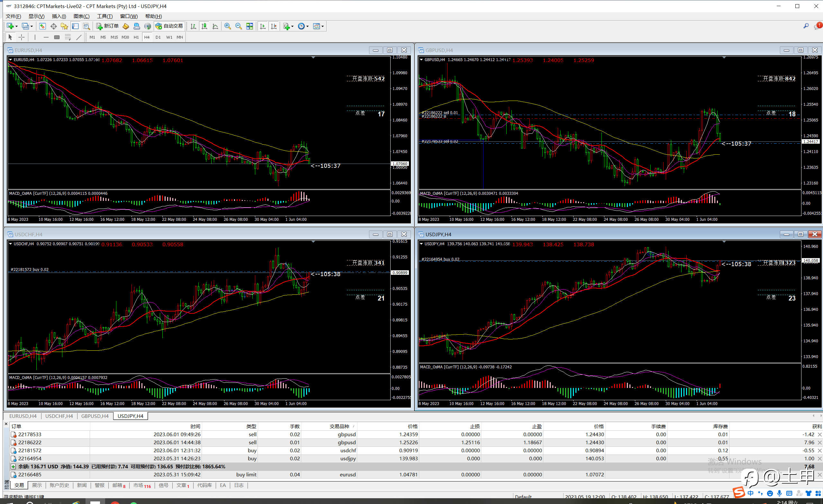The height and width of the screenshot is (504, 823).
Task: Close the terminal panel with X
Action: coord(6,424)
